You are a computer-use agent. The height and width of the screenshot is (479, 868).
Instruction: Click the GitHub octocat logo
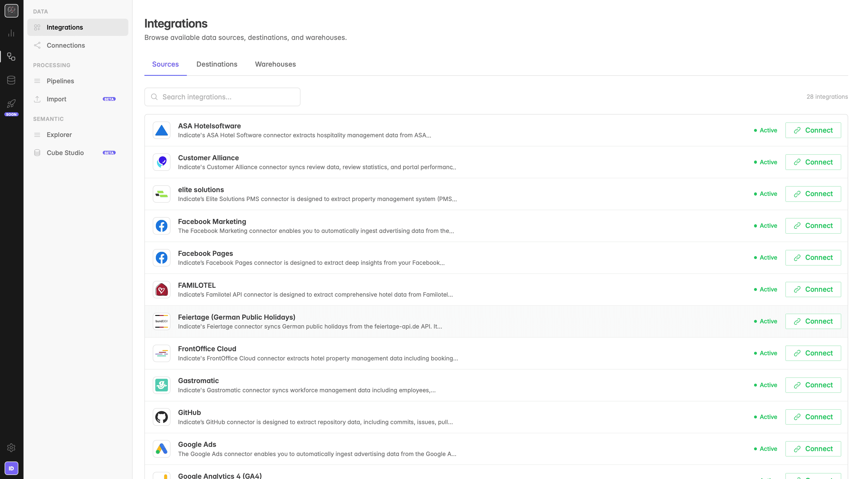click(161, 417)
